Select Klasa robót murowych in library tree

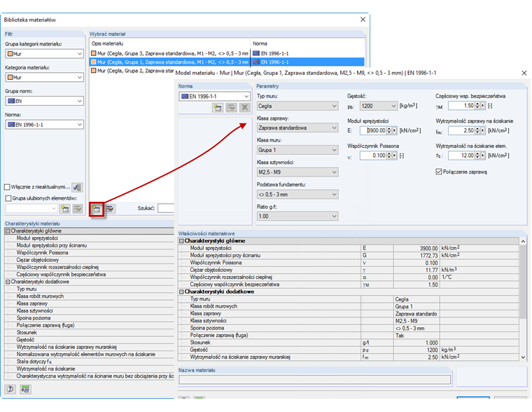click(x=40, y=296)
